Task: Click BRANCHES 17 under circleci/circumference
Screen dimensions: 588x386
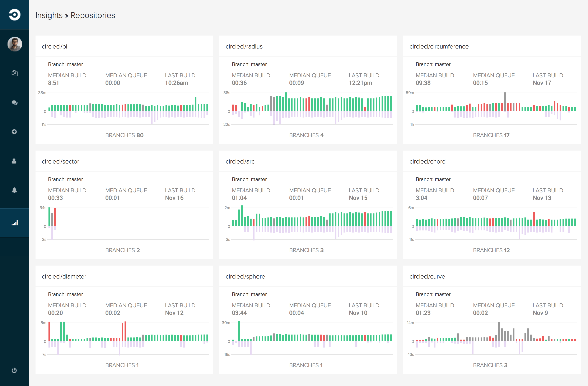Action: (491, 135)
